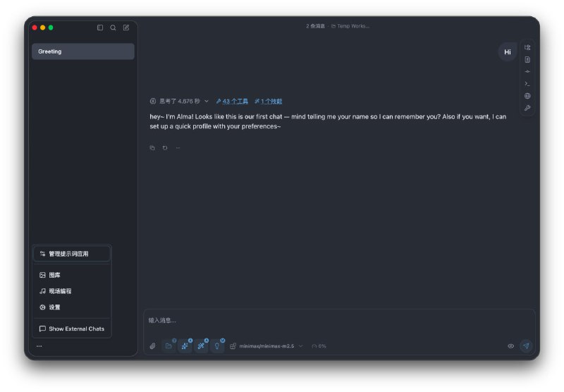Regenerate the reply with retry icon

165,148
